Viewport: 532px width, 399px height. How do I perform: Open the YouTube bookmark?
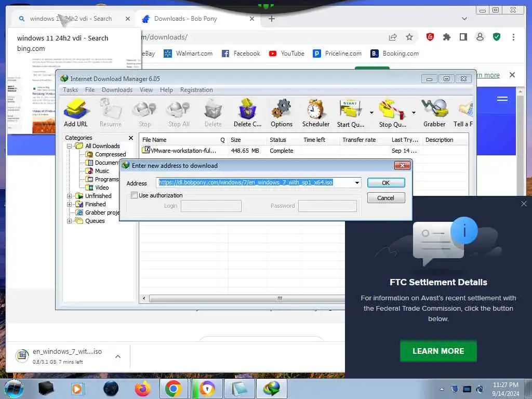[287, 54]
